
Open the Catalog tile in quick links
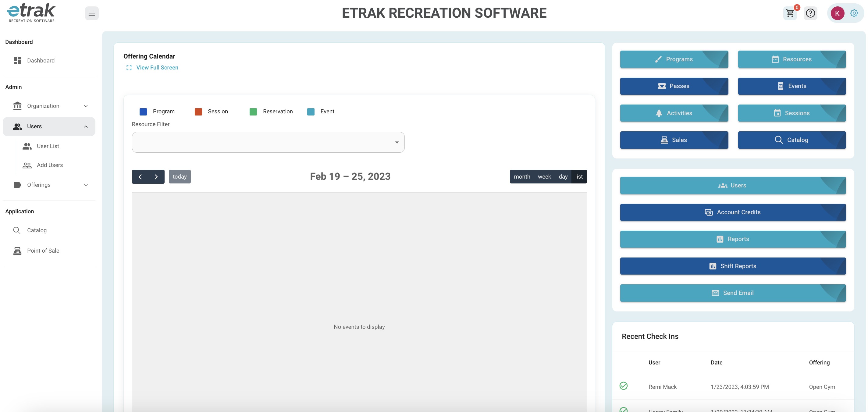coord(792,140)
